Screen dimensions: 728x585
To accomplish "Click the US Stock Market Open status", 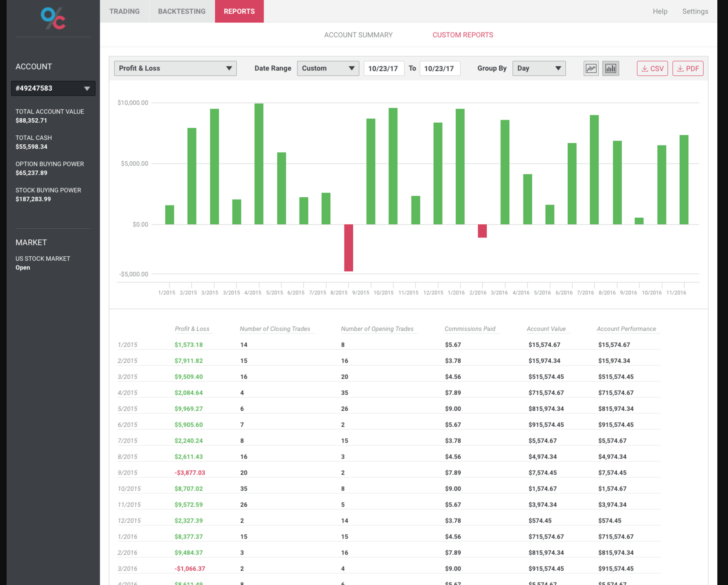I will tap(43, 263).
